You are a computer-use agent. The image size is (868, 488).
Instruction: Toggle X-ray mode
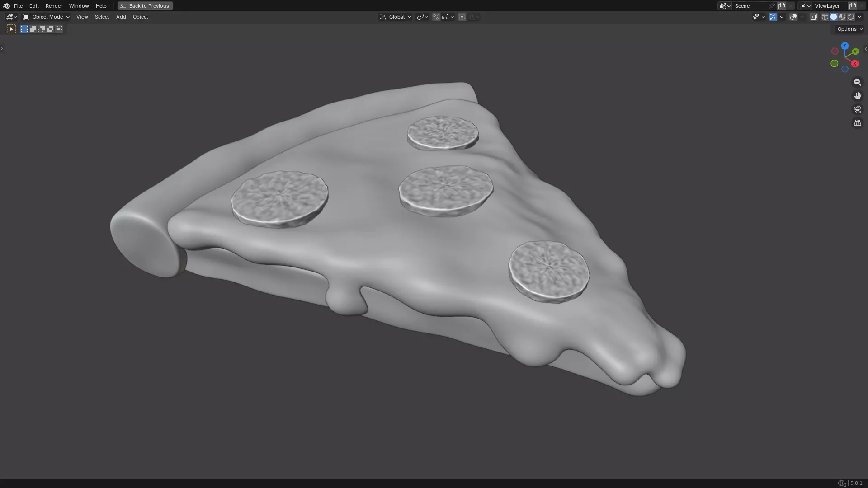[813, 17]
